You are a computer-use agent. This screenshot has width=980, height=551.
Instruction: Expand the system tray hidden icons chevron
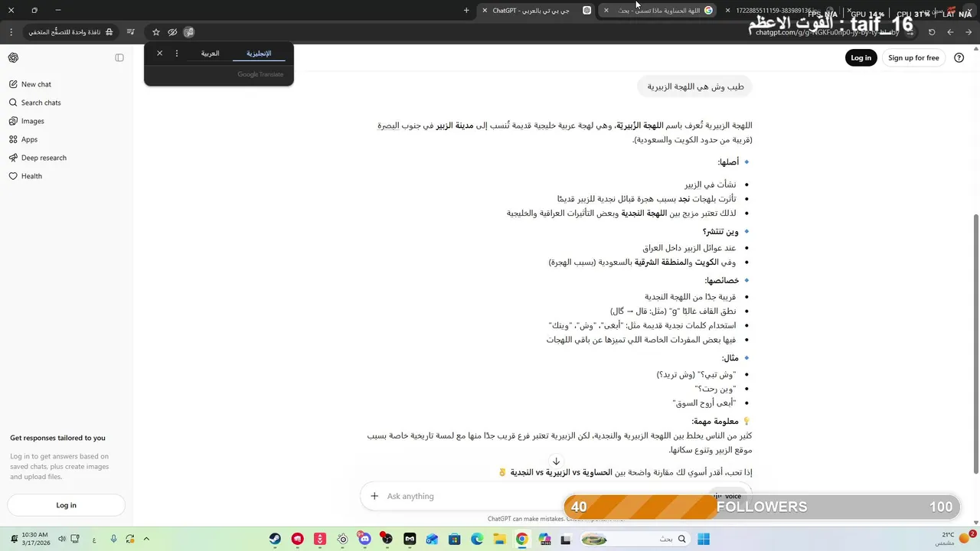click(x=146, y=539)
